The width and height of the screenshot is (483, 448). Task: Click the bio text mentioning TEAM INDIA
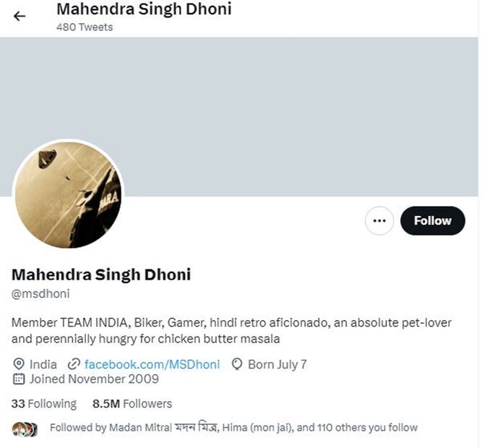pyautogui.click(x=231, y=330)
